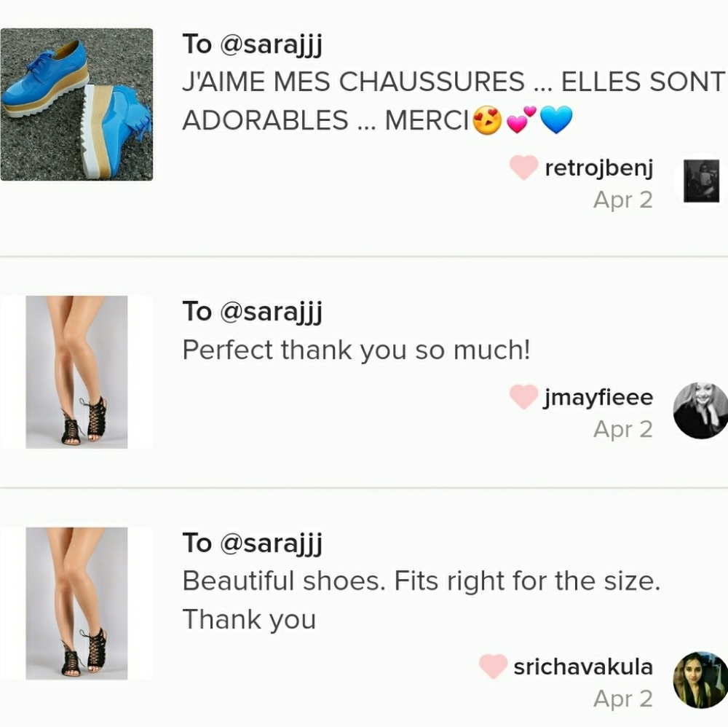The image size is (728, 727).
Task: Toggle the heart beside jmayfieee
Action: [523, 398]
